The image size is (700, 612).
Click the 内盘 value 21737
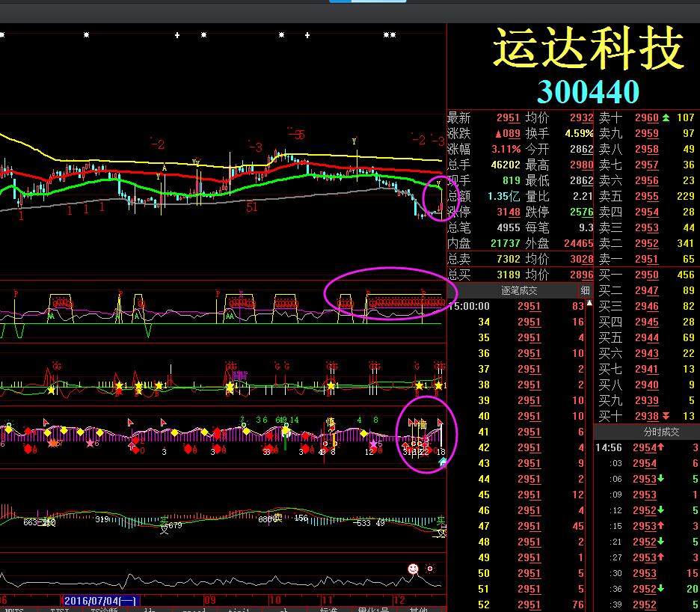point(506,243)
